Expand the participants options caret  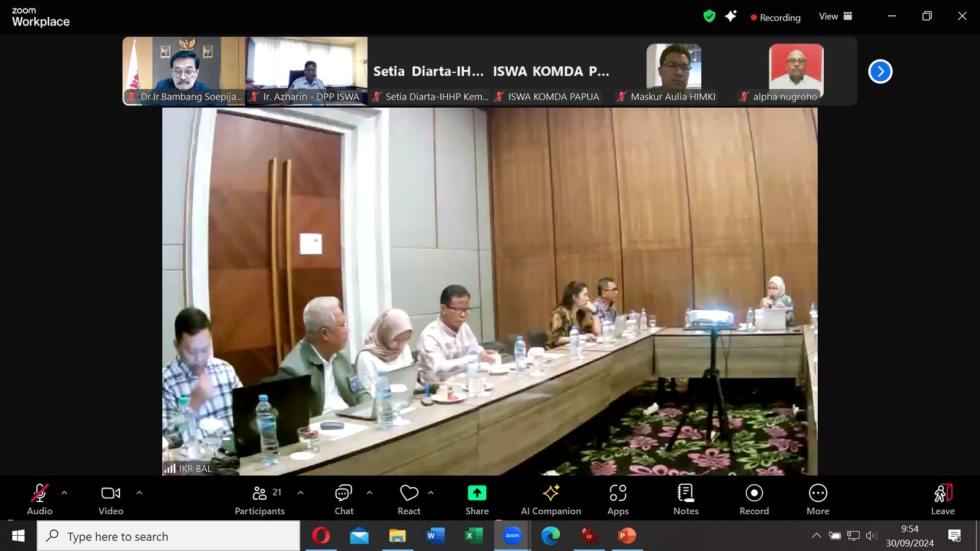301,493
